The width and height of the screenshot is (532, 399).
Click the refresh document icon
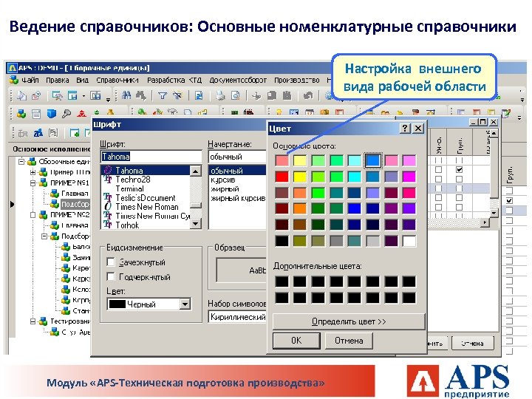pos(199,96)
